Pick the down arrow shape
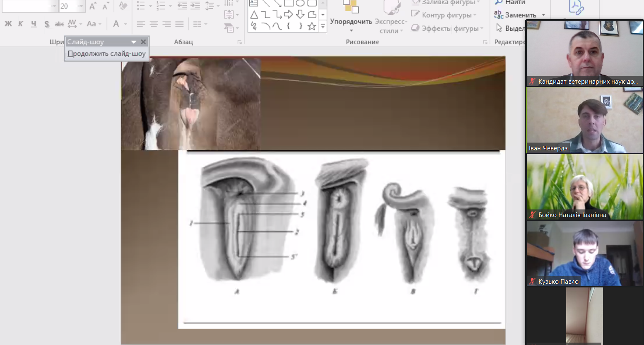Viewport: 644px width, 345px height. click(300, 15)
